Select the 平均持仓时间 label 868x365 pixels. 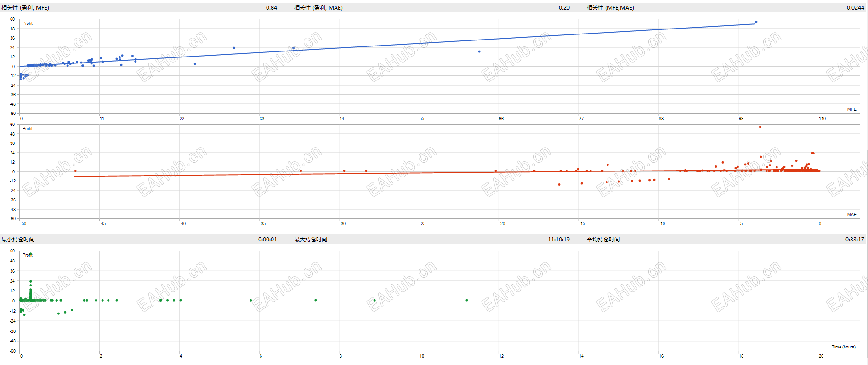click(603, 240)
